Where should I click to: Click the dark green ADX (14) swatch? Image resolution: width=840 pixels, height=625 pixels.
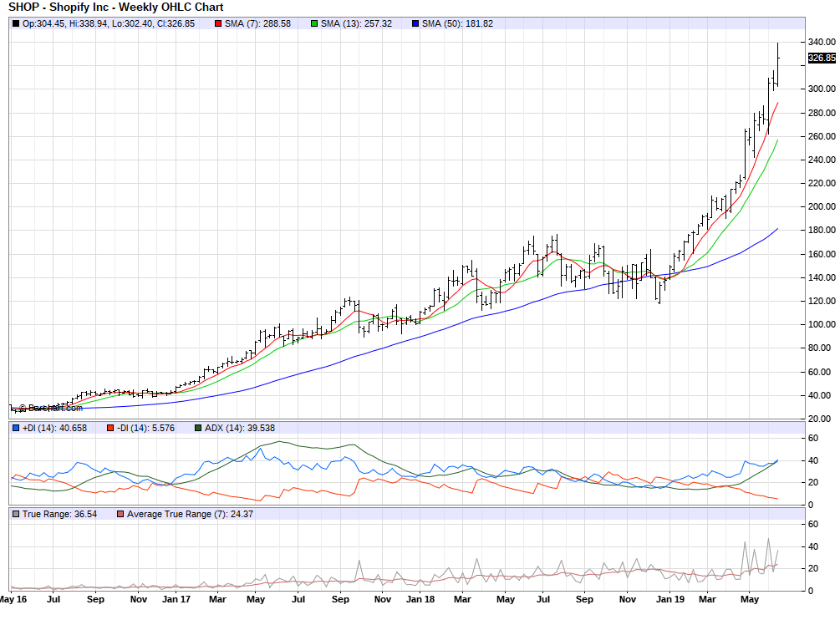tap(198, 428)
